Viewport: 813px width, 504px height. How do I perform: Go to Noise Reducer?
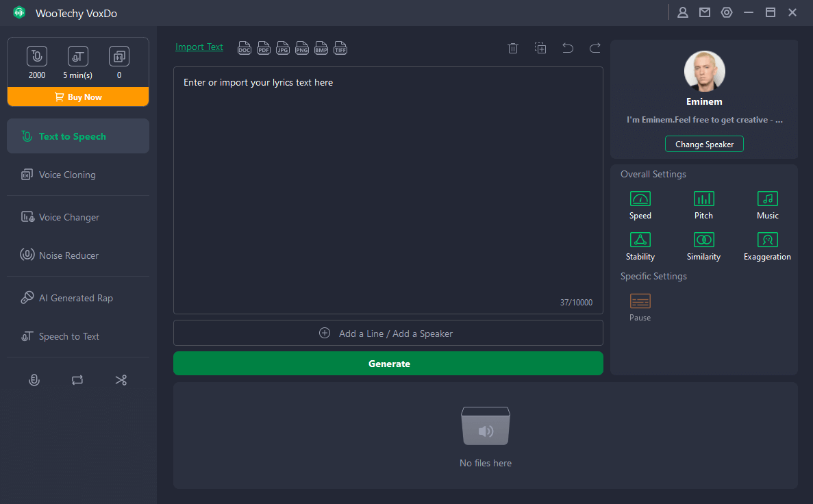pyautogui.click(x=68, y=255)
